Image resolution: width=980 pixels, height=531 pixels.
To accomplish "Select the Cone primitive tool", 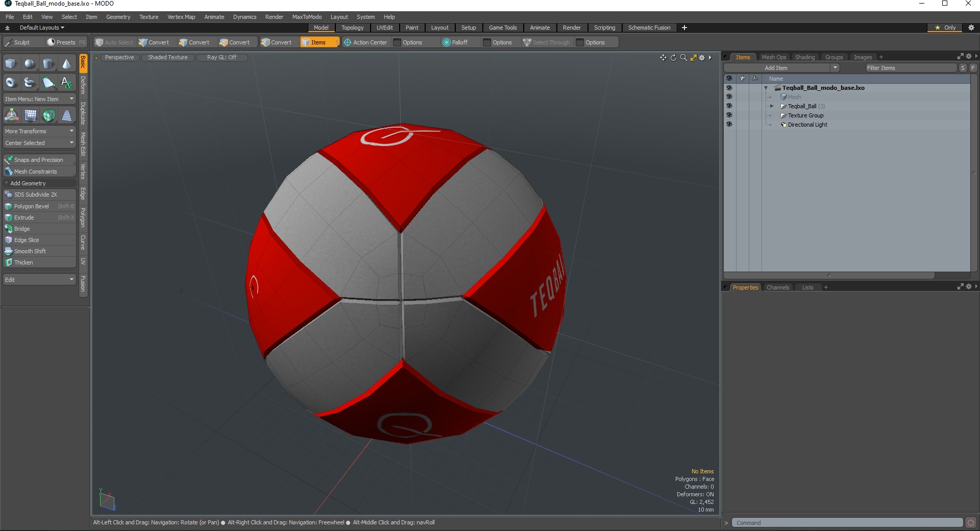I will 66,64.
